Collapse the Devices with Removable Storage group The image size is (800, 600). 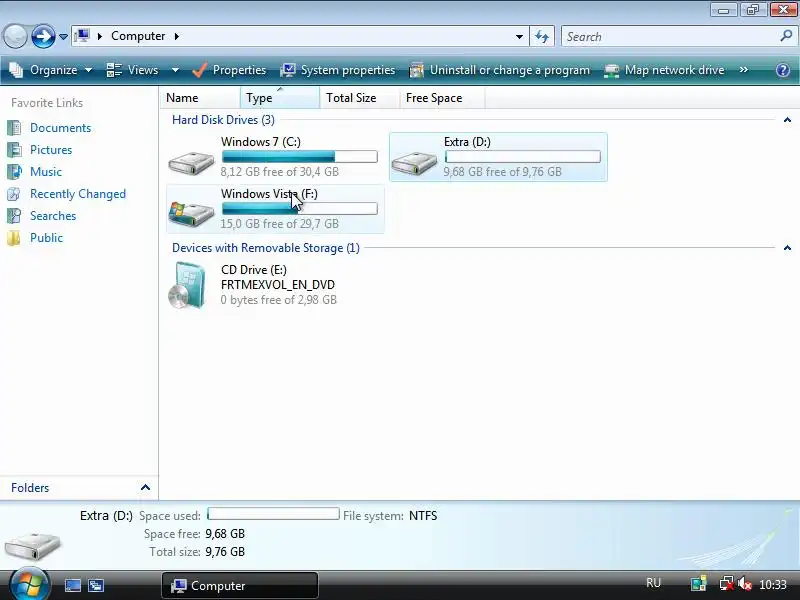(787, 248)
